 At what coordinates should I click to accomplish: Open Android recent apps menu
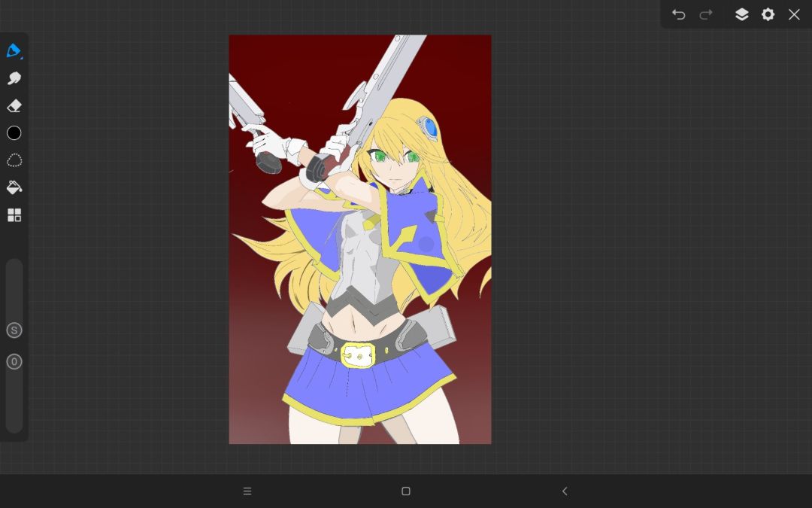coord(247,491)
